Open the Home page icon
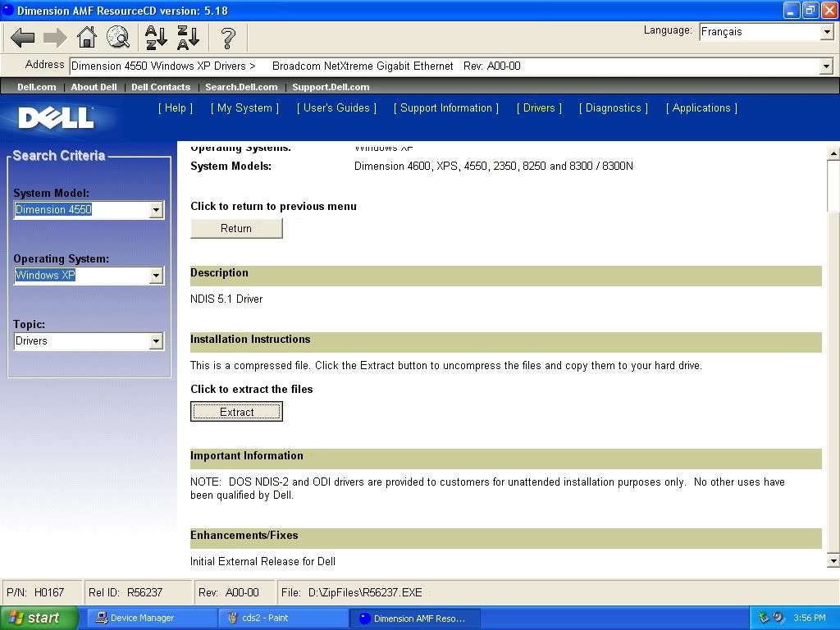 (x=87, y=38)
